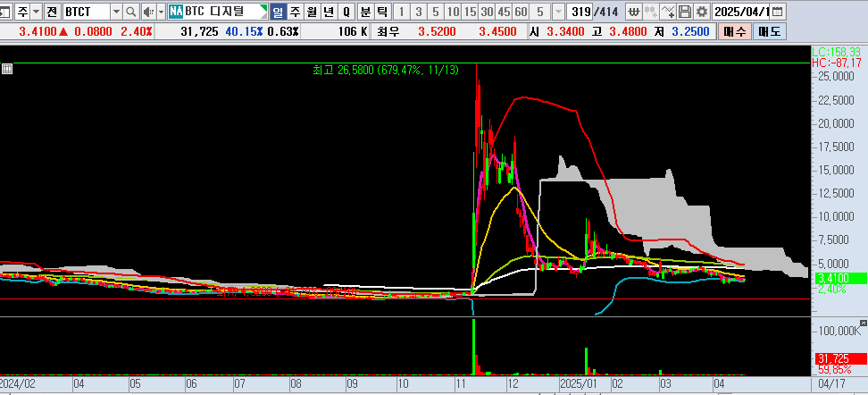Click the stock search magnifier icon
Image resolution: width=868 pixels, height=395 pixels.
(131, 11)
